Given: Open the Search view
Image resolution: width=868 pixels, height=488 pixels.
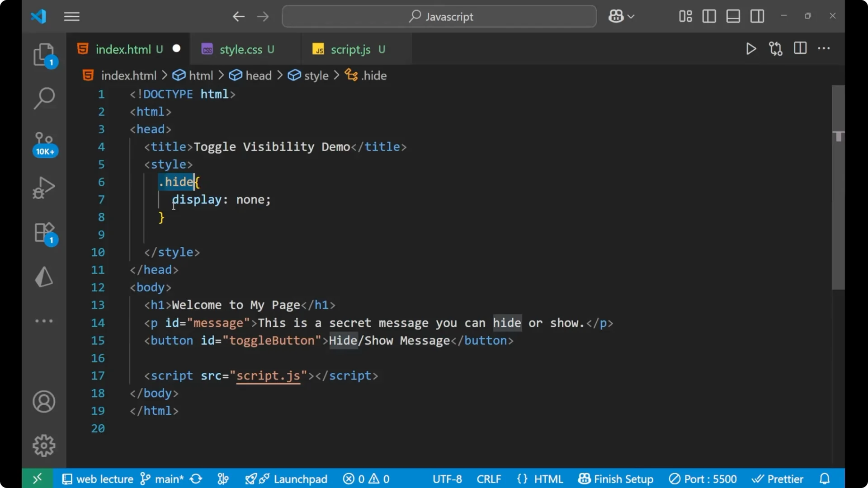Looking at the screenshot, I should click(x=44, y=98).
